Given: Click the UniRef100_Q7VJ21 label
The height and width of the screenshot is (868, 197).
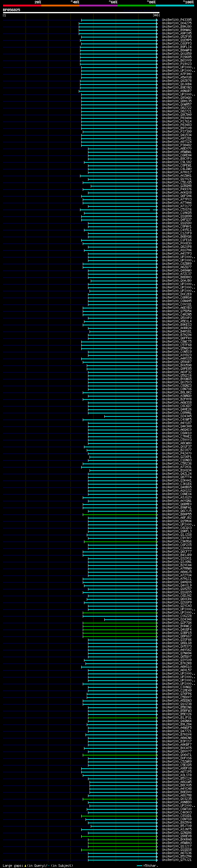Looking at the screenshot, I should (x=176, y=861).
